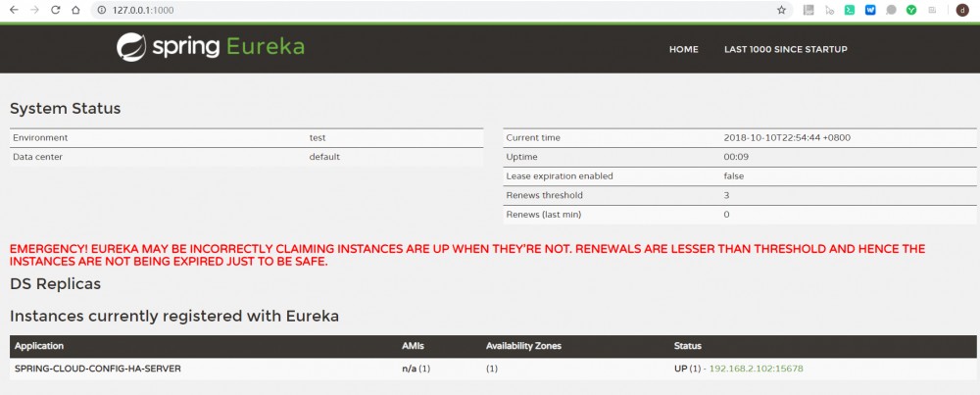Select the Environment value 'test'

[318, 137]
